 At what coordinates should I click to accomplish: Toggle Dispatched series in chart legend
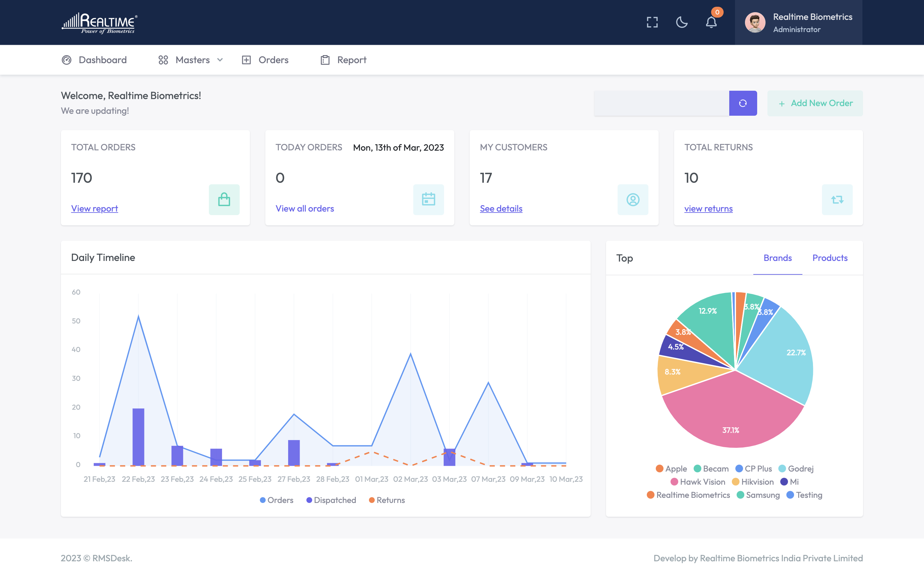[x=331, y=500]
